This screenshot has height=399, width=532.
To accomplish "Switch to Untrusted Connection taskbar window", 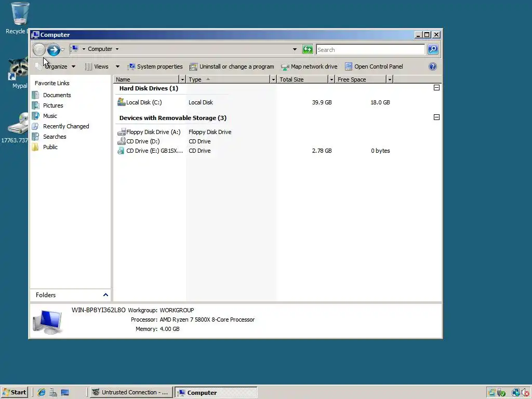I will pos(130,392).
